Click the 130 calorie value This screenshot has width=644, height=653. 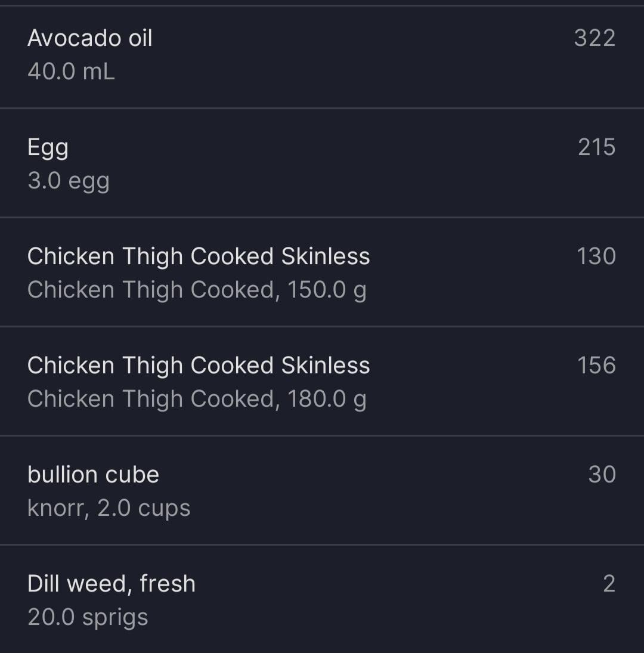coord(596,256)
